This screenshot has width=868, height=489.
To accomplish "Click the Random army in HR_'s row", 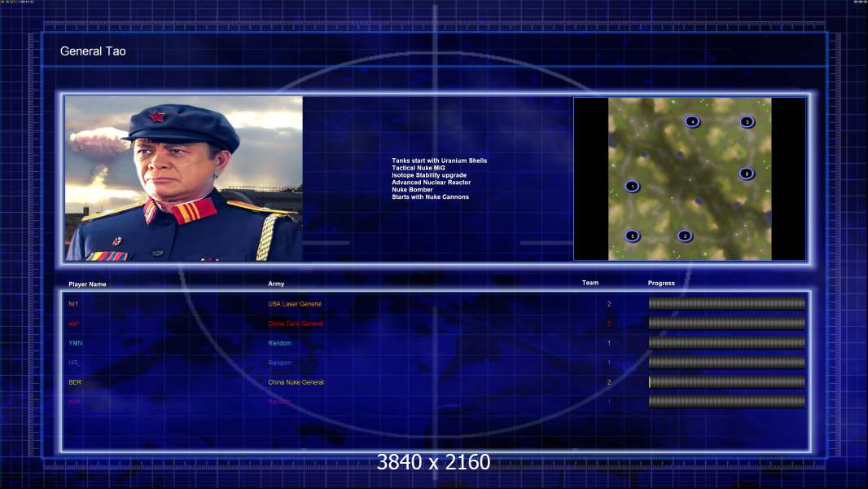I will coord(279,363).
